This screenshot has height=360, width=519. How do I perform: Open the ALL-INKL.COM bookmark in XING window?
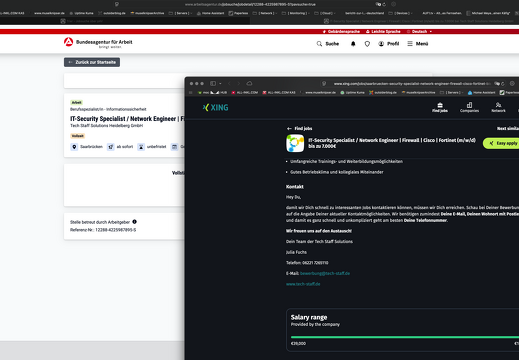coord(245,93)
